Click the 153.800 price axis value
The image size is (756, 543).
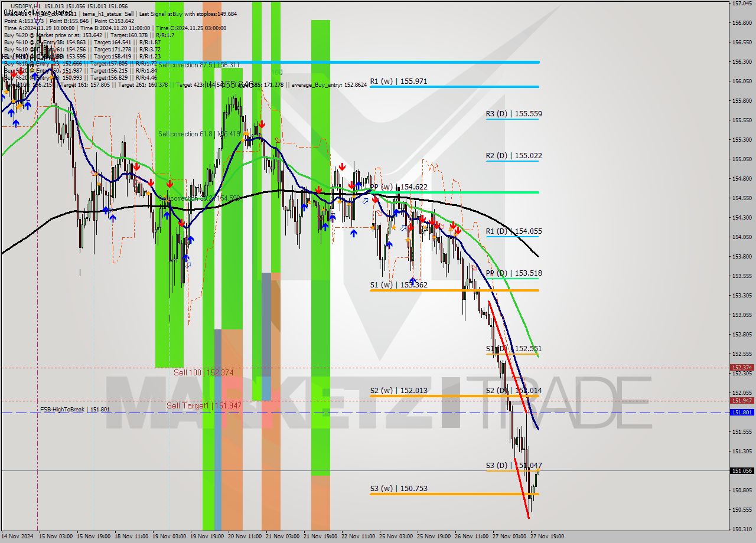click(742, 257)
